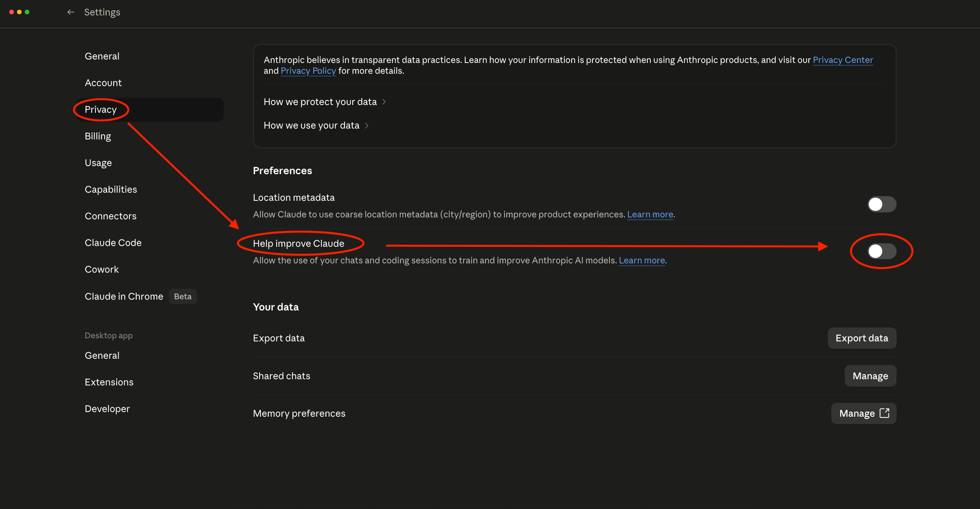Viewport: 980px width, 509px height.
Task: Toggle the Location metadata switch
Action: (882, 204)
